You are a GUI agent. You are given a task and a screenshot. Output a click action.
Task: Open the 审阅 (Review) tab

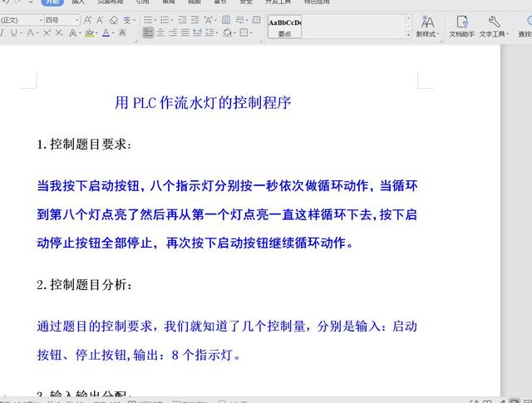click(169, 2)
